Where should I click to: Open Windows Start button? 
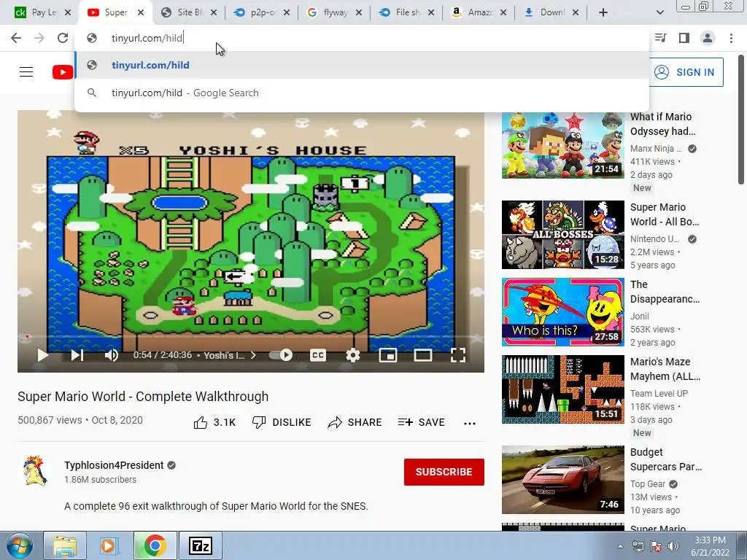pyautogui.click(x=19, y=545)
